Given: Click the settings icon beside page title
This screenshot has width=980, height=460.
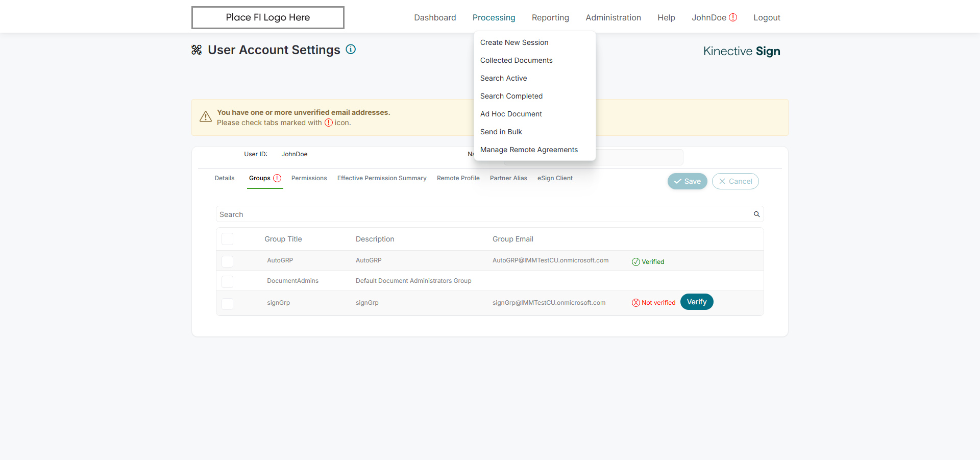Looking at the screenshot, I should [197, 50].
